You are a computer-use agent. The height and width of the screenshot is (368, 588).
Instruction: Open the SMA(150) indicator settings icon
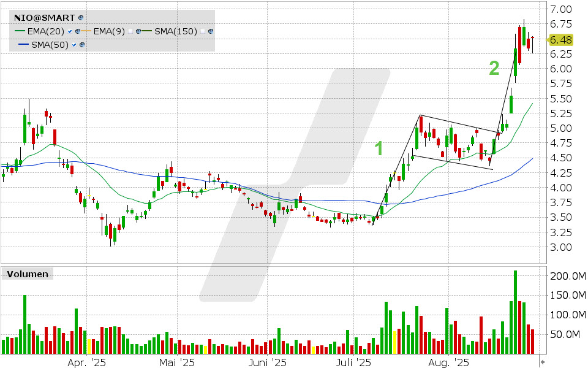point(210,31)
